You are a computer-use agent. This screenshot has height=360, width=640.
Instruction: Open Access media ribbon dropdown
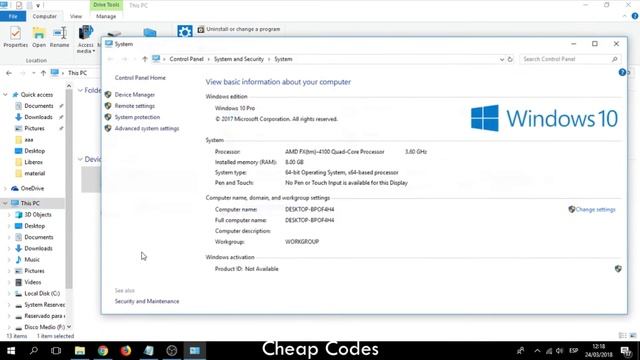(x=86, y=39)
